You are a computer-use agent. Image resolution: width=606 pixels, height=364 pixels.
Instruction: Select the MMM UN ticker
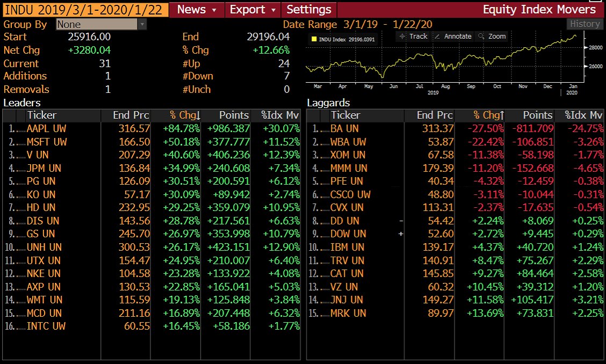tap(349, 168)
